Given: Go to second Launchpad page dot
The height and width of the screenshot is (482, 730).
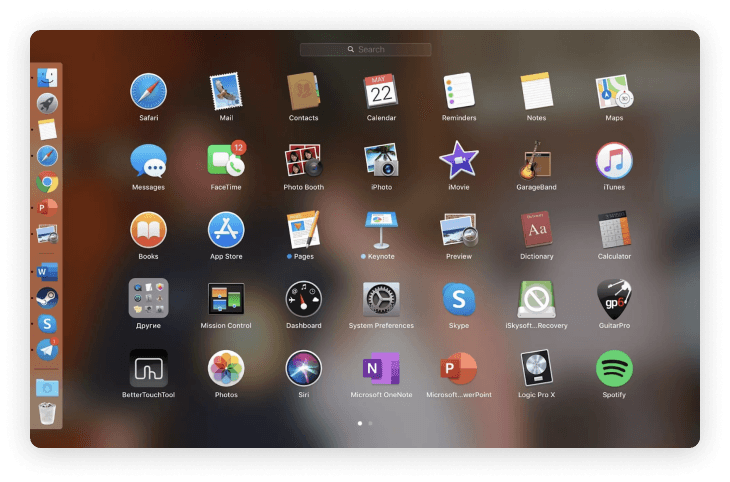Looking at the screenshot, I should point(370,423).
